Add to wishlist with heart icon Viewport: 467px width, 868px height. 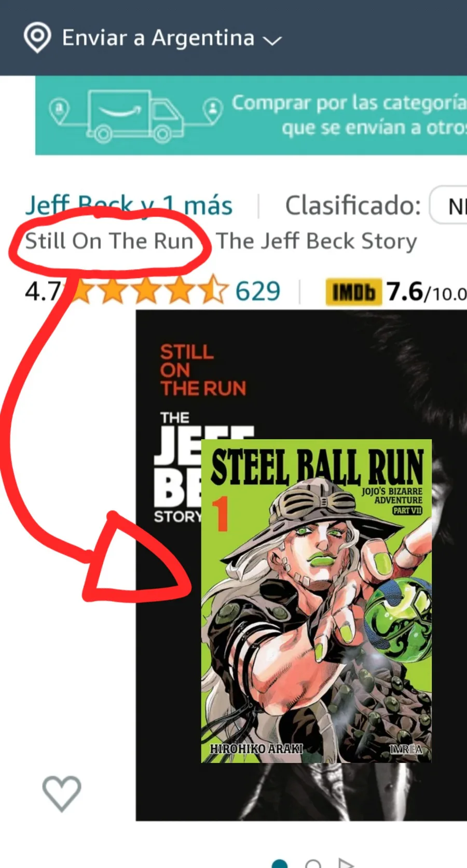pyautogui.click(x=62, y=793)
